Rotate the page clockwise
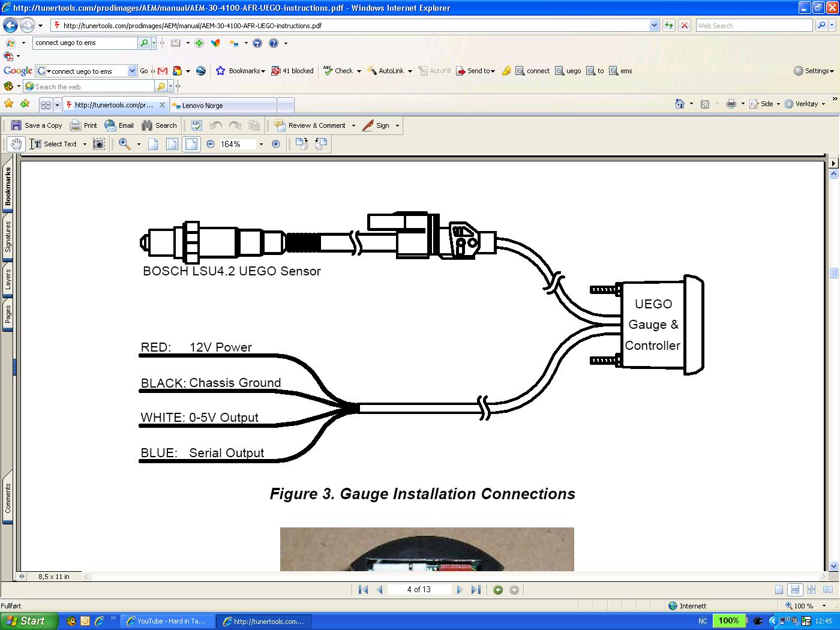 (x=302, y=144)
